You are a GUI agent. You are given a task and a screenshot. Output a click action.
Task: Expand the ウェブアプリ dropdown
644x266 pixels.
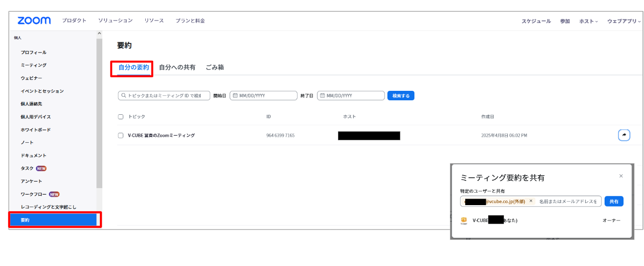coord(624,21)
